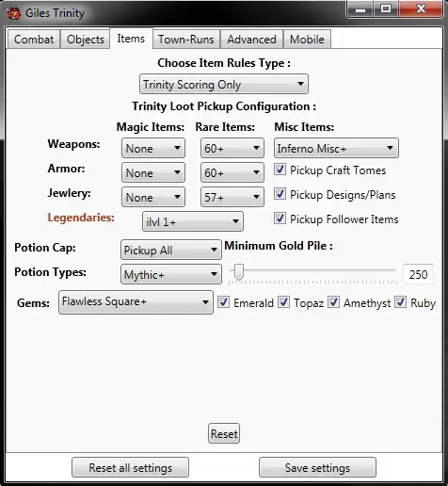Expand the Legendaries ilvl dropdown
Image resolution: width=448 pixels, height=486 pixels.
[193, 221]
